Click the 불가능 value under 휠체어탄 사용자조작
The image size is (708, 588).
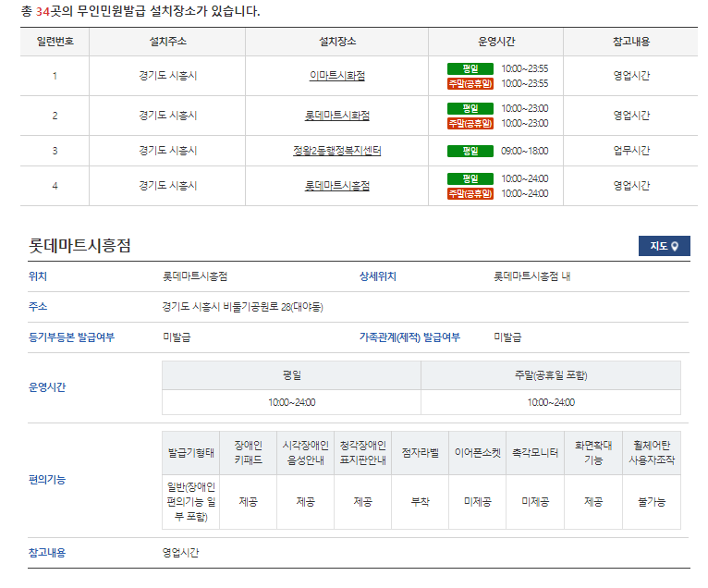[x=652, y=502]
